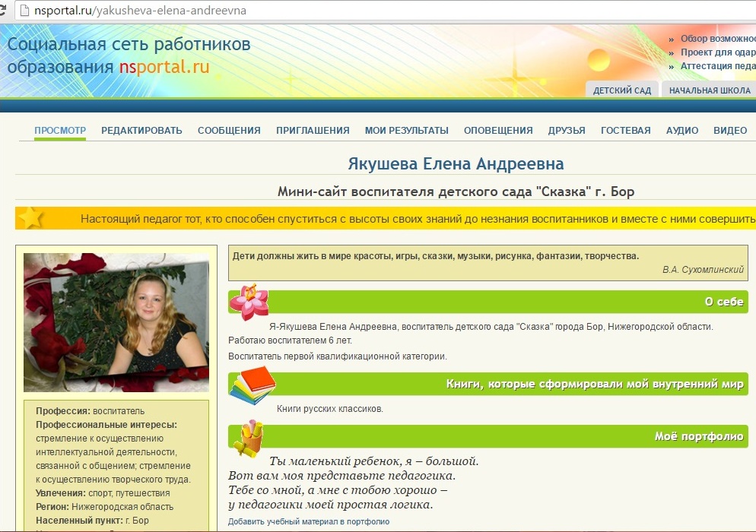Click the yellow star icon in banner
Screen dimensions: 756x532
point(31,218)
